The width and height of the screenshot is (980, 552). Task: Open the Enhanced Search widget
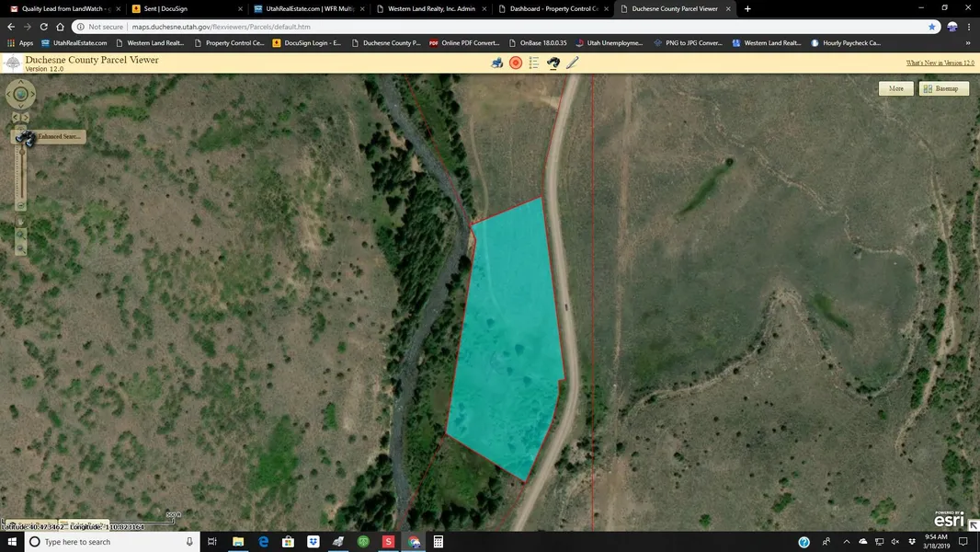coord(51,137)
